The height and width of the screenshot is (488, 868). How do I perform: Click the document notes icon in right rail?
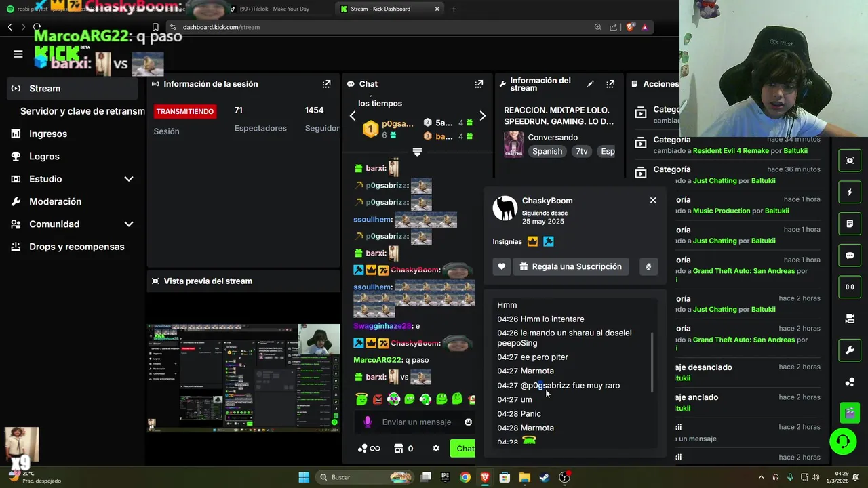pos(850,224)
